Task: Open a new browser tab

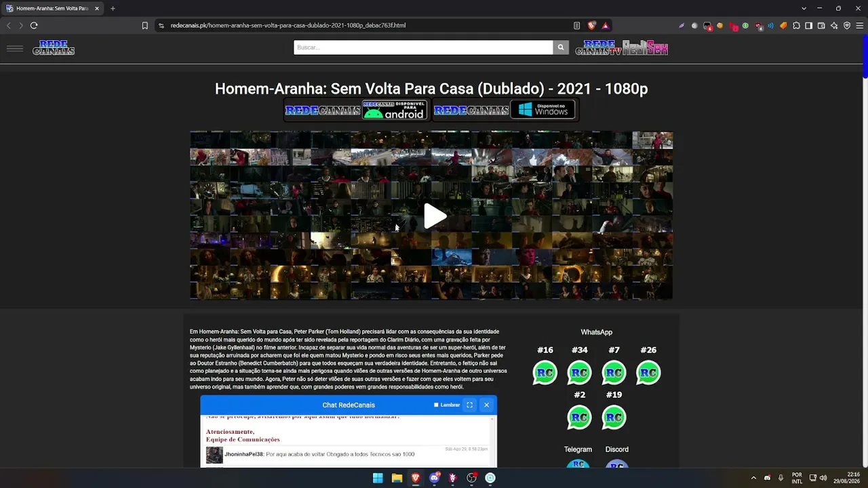Action: [x=113, y=9]
